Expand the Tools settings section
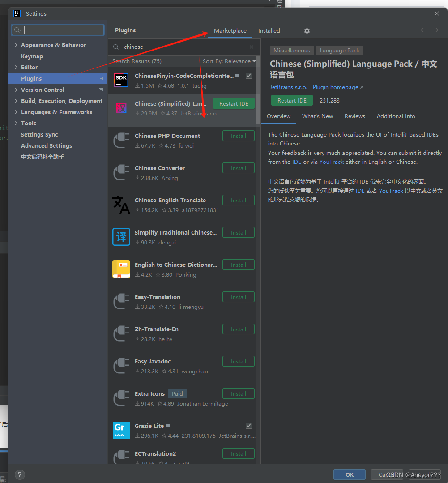Viewport: 448px width, 483px height. pyautogui.click(x=16, y=123)
